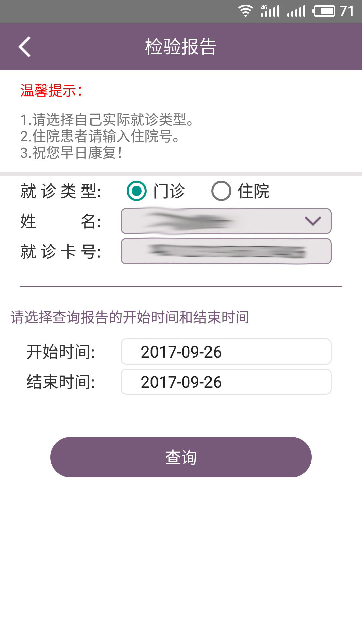
Task: Tap the 温馨提示 heading
Action: pos(51,90)
